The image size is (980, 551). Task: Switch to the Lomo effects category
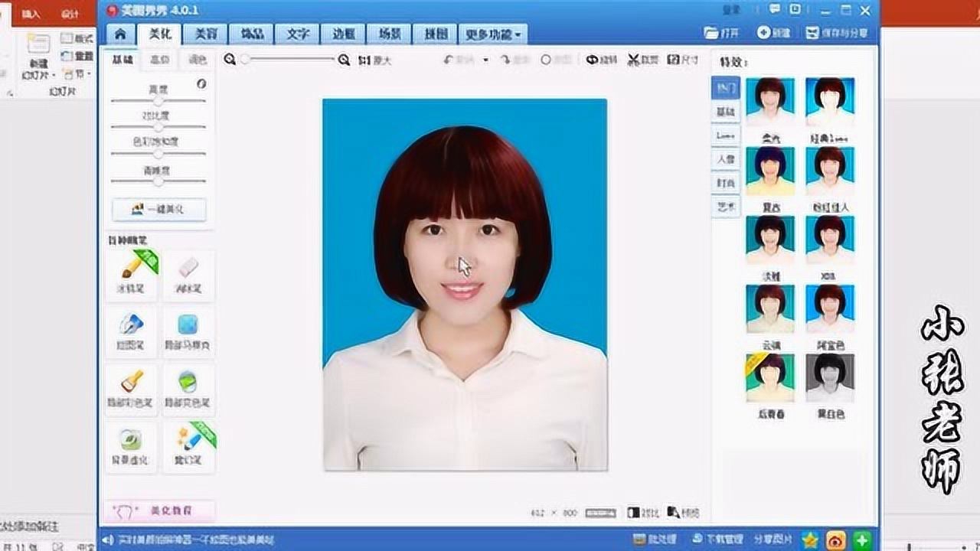click(724, 135)
